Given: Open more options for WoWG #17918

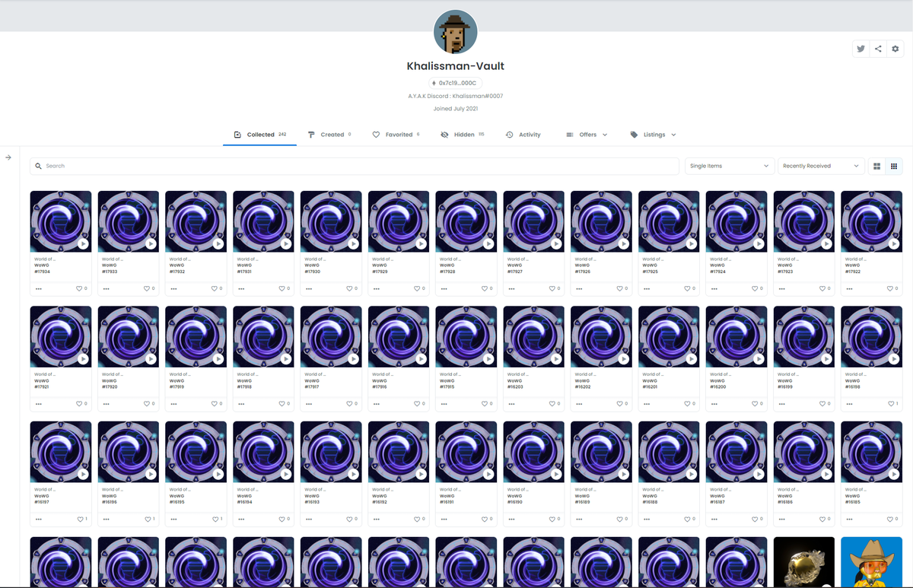Looking at the screenshot, I should click(241, 404).
